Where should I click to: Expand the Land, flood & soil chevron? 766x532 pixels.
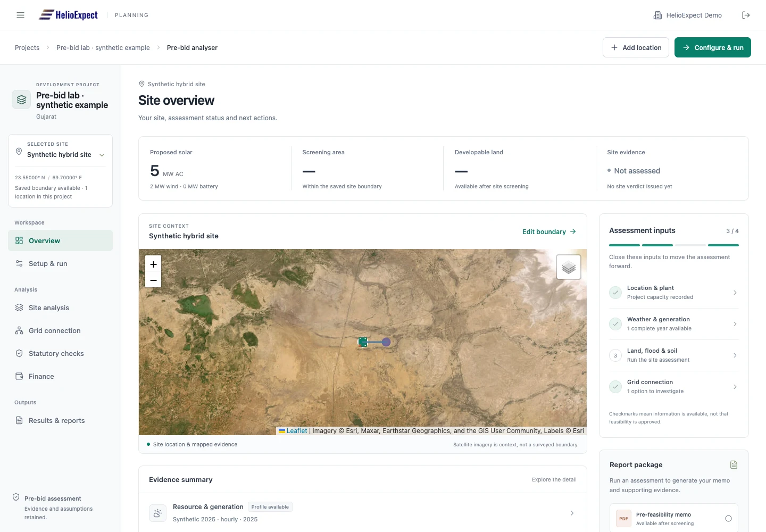point(735,355)
